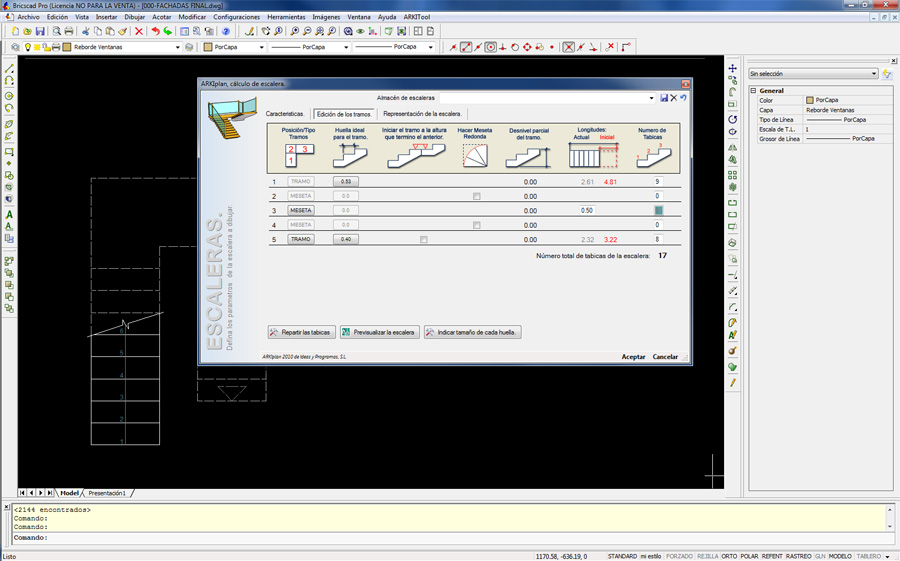Toggle POLAR mode in the status bar

coord(749,556)
